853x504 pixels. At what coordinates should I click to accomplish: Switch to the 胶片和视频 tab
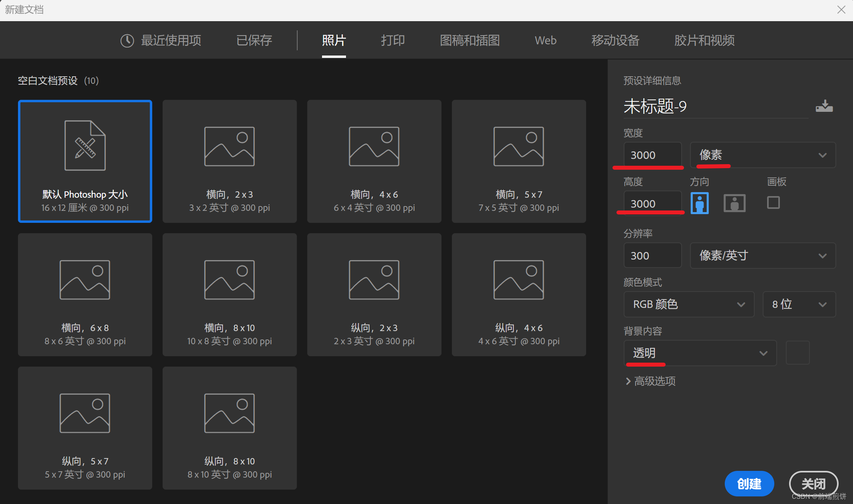tap(704, 40)
